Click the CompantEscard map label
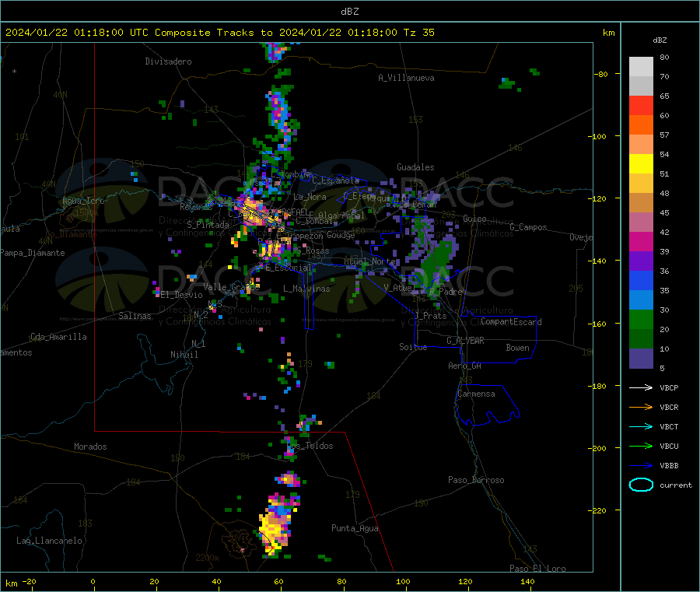 [x=511, y=322]
